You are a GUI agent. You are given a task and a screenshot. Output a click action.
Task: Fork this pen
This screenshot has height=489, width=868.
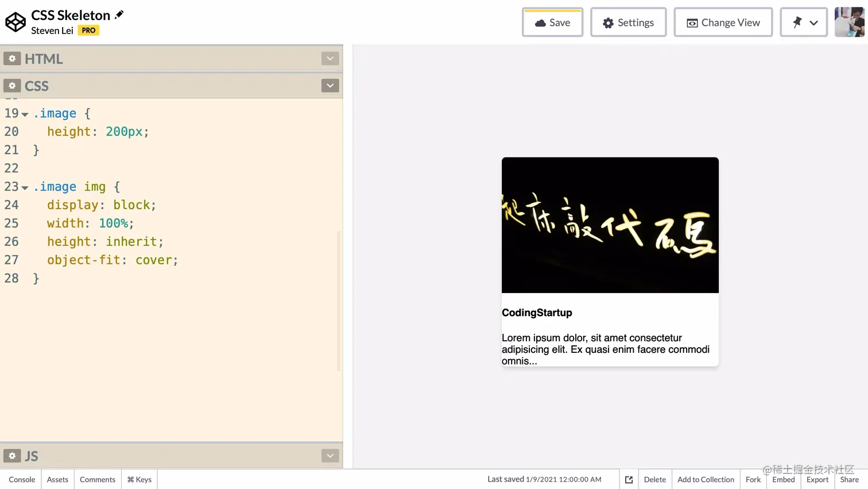[x=753, y=479]
